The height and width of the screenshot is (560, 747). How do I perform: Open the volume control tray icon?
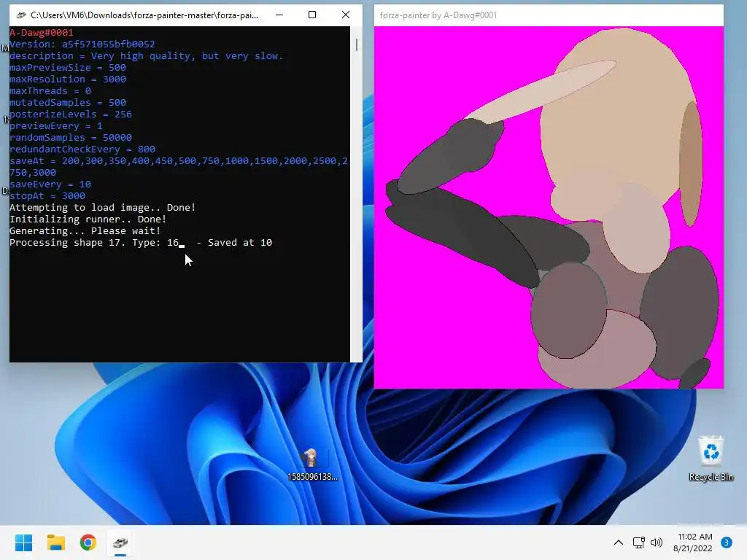click(657, 542)
